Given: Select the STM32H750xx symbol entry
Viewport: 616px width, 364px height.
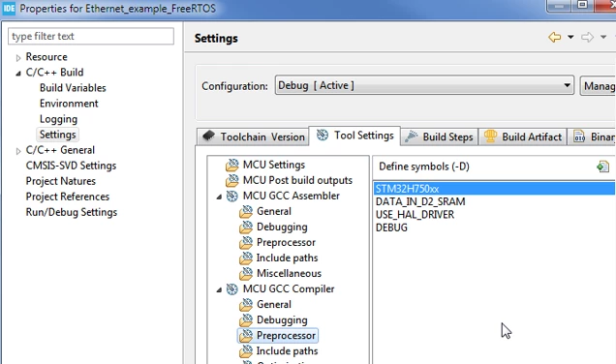Looking at the screenshot, I should [494, 189].
